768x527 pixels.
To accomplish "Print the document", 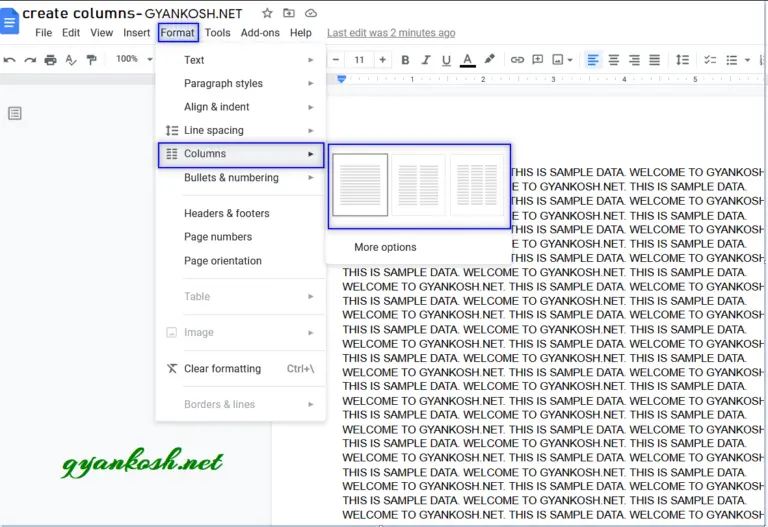I will click(50, 60).
